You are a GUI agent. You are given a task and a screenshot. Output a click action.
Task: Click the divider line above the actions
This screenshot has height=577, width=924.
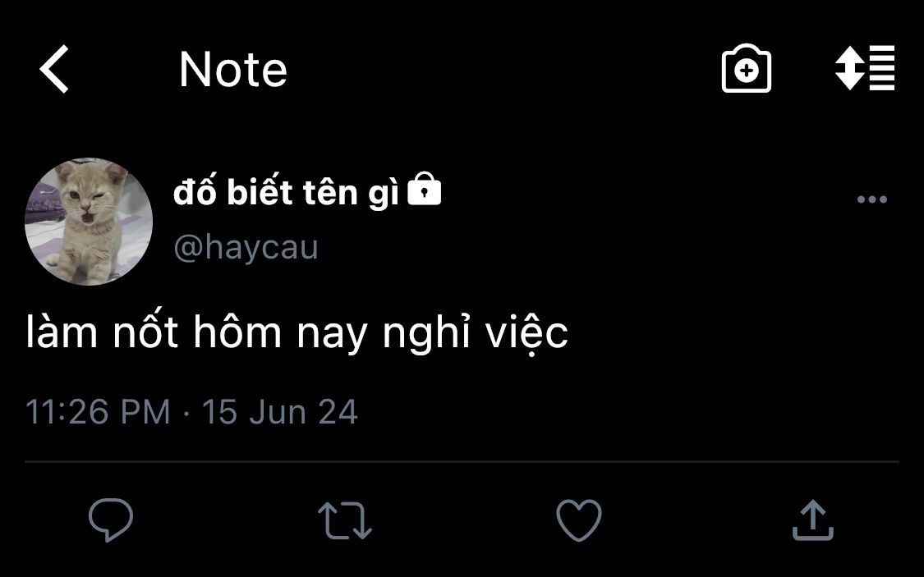[x=462, y=462]
